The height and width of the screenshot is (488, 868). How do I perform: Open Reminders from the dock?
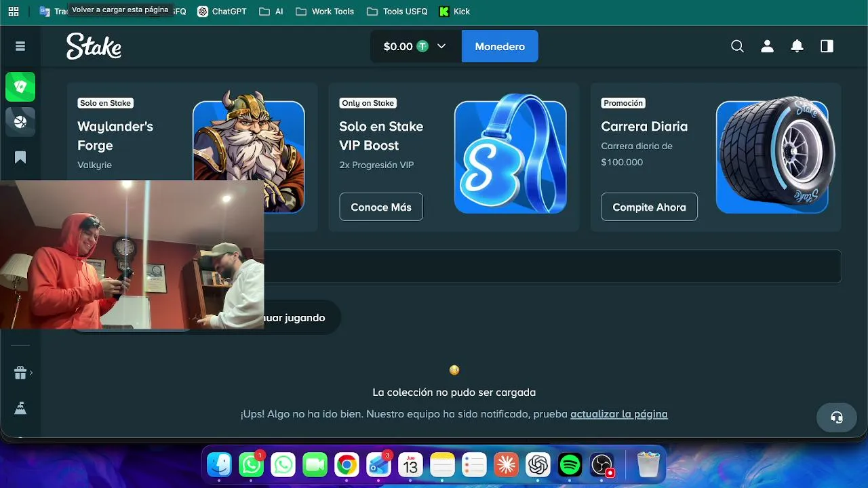coord(474,465)
